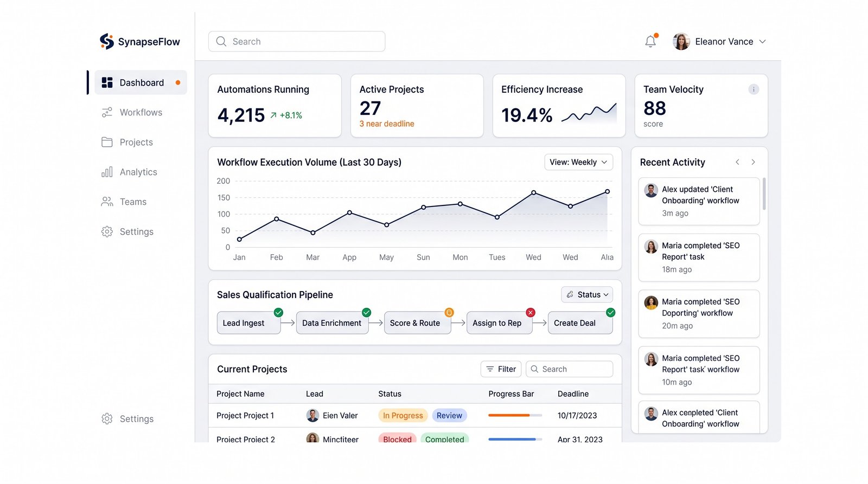Click the '4,215' automations value
Image resolution: width=868 pixels, height=484 pixels.
pyautogui.click(x=241, y=115)
